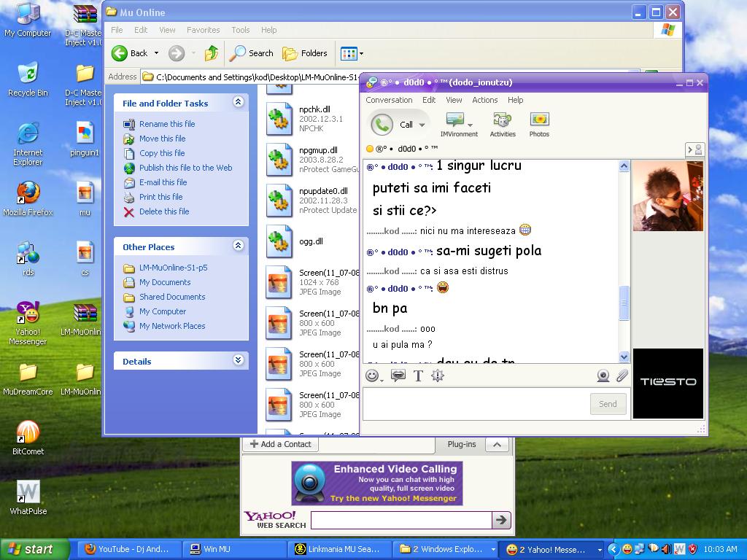This screenshot has width=747, height=560.
Task: Select the npgmup.dll file icon
Action: pyautogui.click(x=279, y=160)
